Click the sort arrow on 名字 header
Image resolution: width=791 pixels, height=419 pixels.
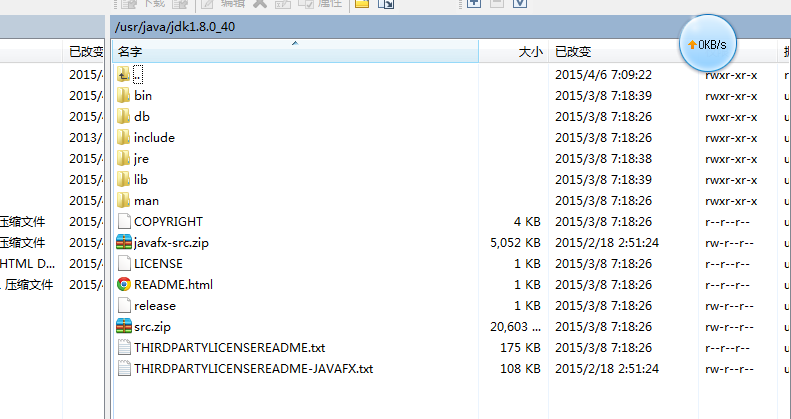[295, 43]
